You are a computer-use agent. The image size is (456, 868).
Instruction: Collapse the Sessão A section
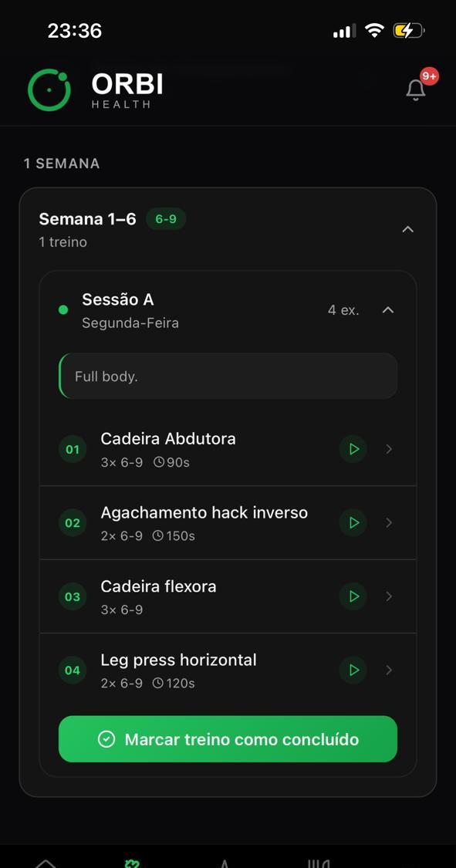tap(388, 310)
